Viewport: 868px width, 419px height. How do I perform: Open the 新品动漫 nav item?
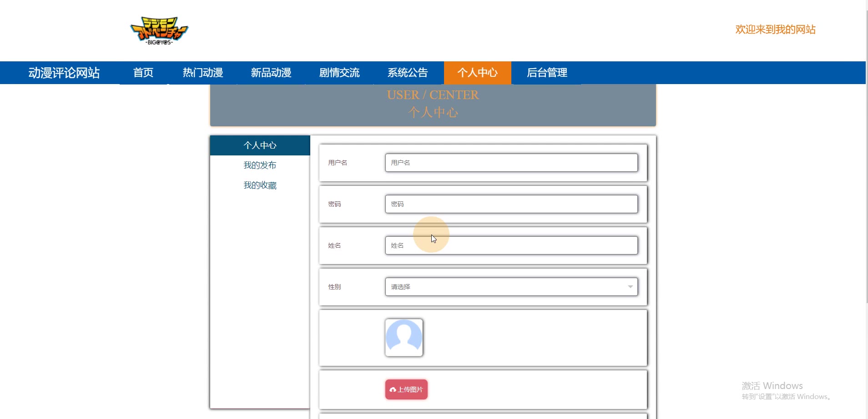pyautogui.click(x=271, y=73)
